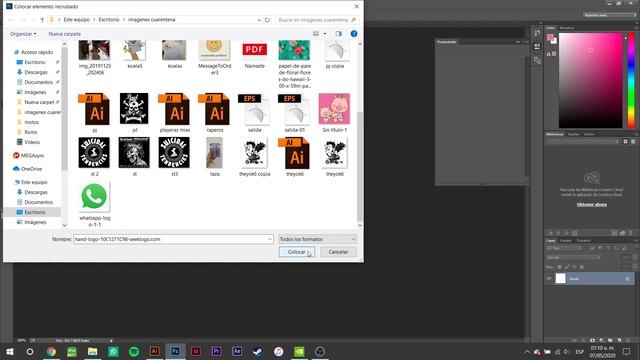
Task: Launch Steam from the taskbar
Action: (x=258, y=351)
